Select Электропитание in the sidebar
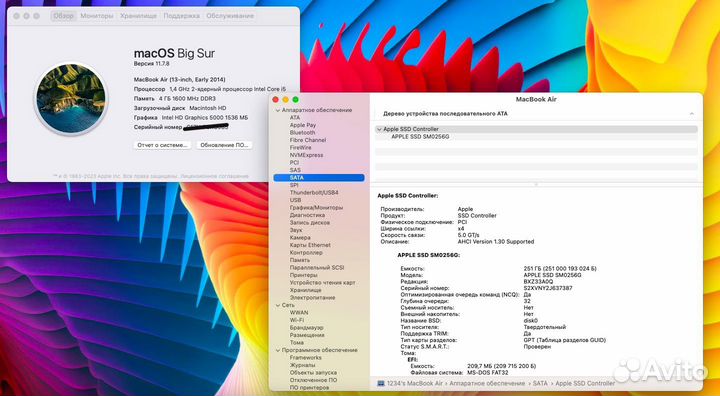This screenshot has width=720, height=396. pyautogui.click(x=312, y=298)
